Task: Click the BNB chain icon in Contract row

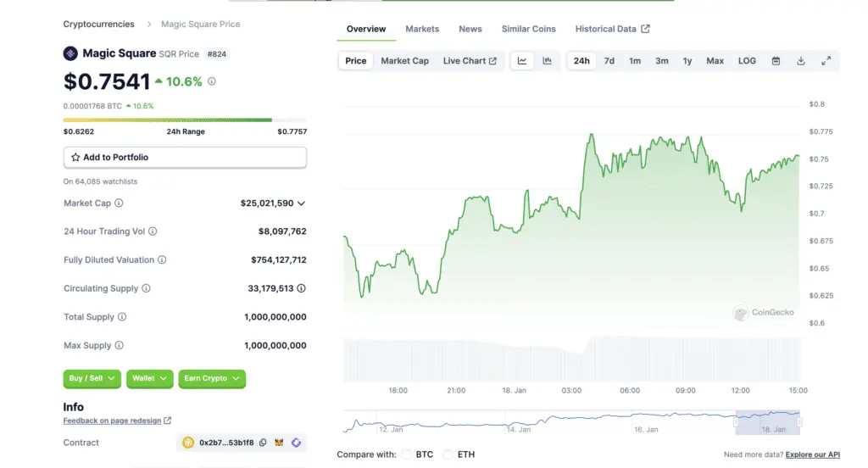Action: [x=188, y=443]
